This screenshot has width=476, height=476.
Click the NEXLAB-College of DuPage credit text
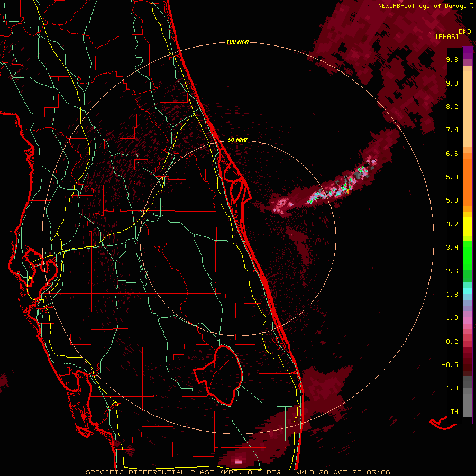tap(424, 6)
